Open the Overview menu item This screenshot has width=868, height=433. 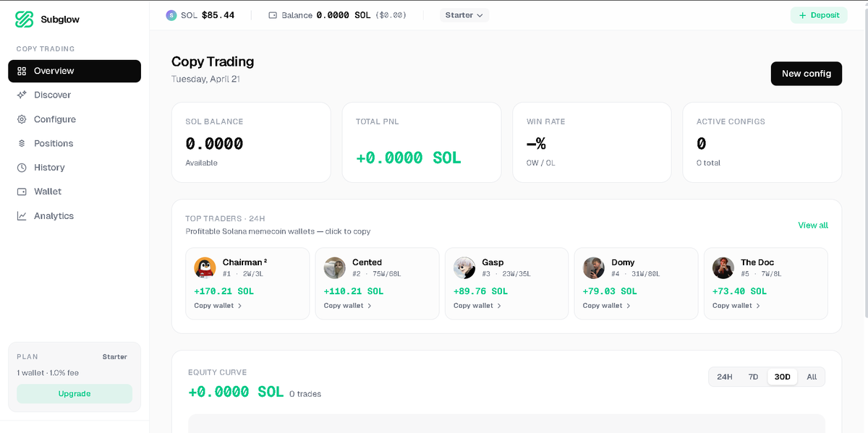click(75, 71)
